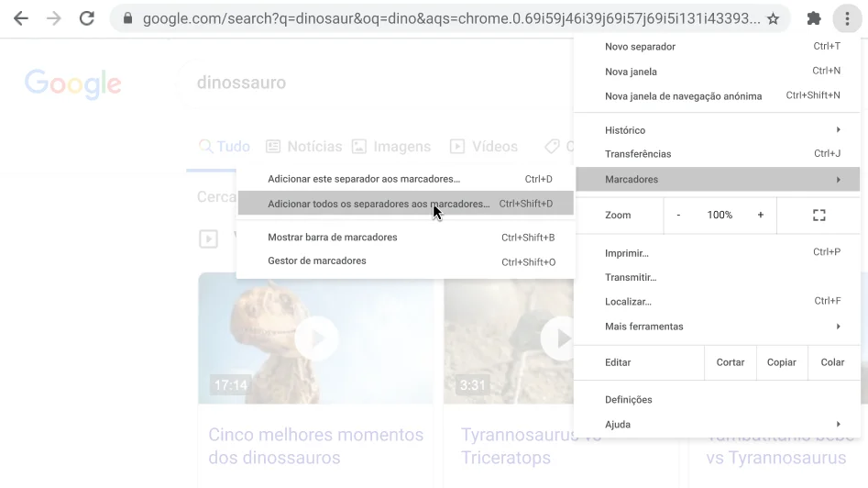Image resolution: width=868 pixels, height=488 pixels.
Task: Click the browser forward arrow
Action: (x=53, y=18)
